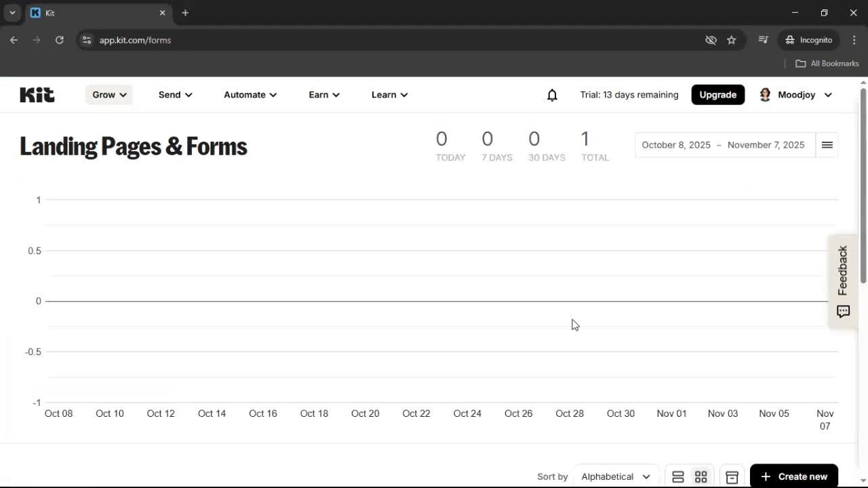
Task: Click the Upgrade button
Action: [x=717, y=94]
